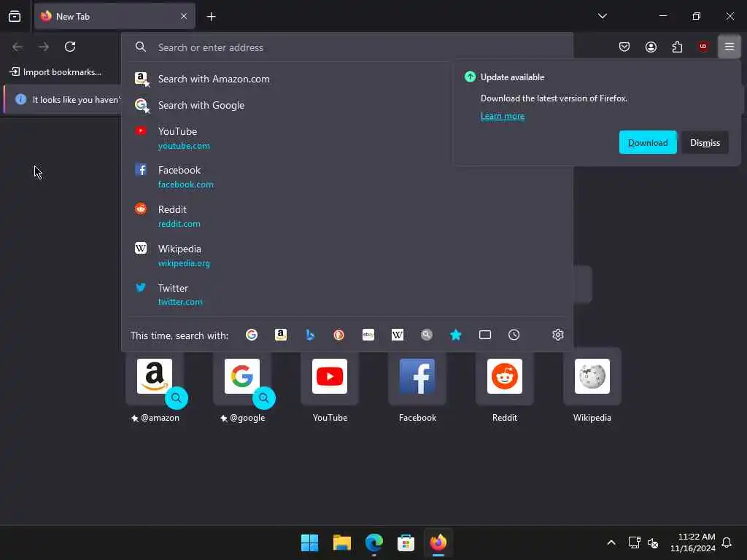Show hidden system tray icons

[611, 542]
